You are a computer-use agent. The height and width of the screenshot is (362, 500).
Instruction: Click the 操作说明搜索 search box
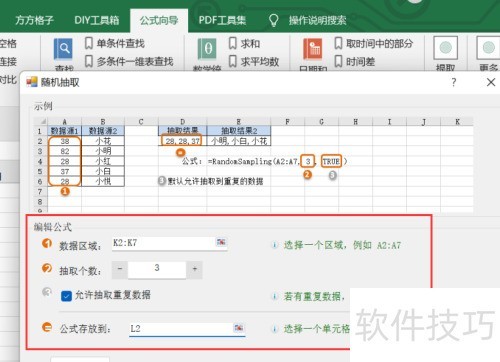pyautogui.click(x=318, y=21)
